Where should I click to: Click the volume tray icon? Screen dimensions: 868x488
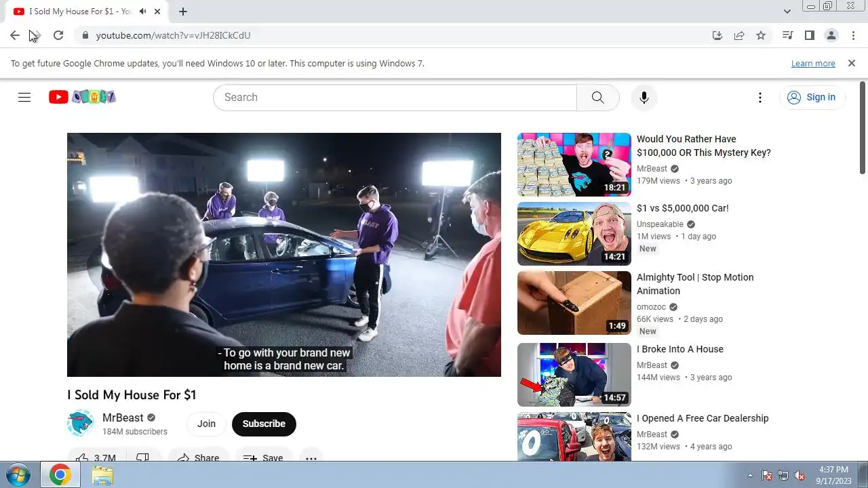pos(800,475)
